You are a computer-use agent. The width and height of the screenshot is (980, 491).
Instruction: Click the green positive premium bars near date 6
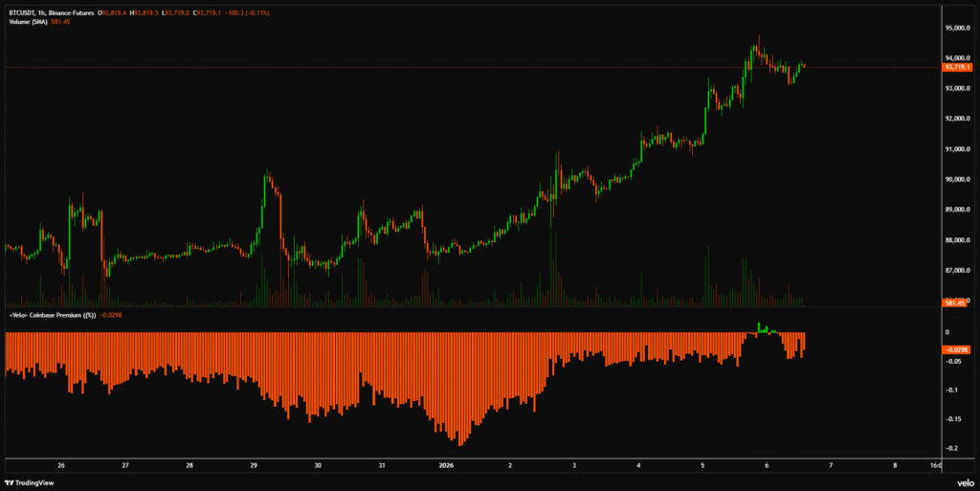click(x=763, y=328)
